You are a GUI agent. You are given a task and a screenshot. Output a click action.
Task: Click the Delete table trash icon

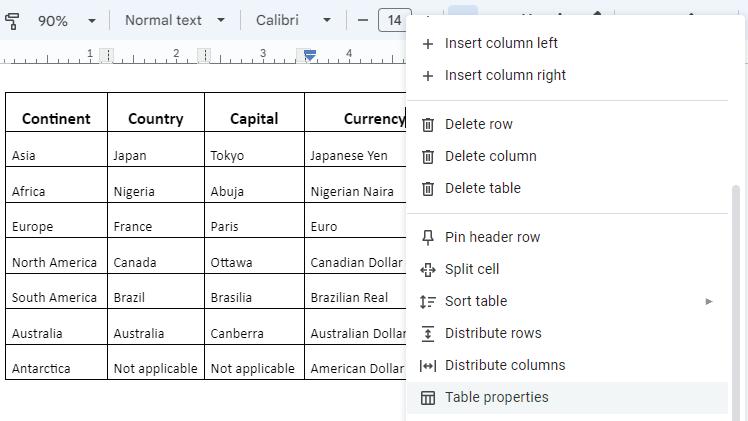point(428,188)
